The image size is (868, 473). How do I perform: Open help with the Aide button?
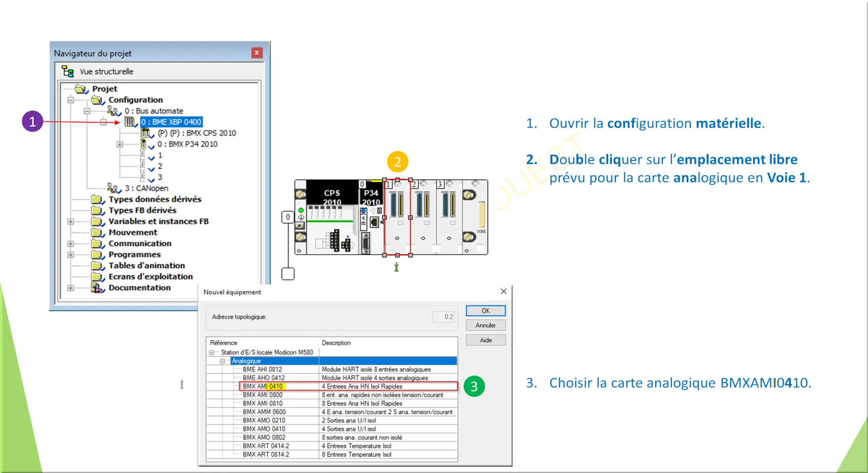click(x=486, y=340)
